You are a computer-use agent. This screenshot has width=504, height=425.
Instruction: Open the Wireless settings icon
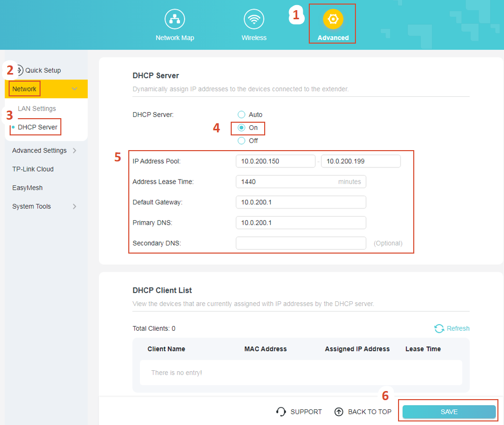click(x=254, y=19)
